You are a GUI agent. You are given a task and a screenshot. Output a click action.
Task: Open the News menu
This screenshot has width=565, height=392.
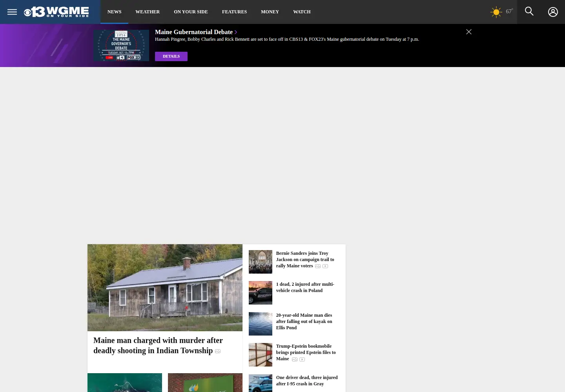point(115,12)
